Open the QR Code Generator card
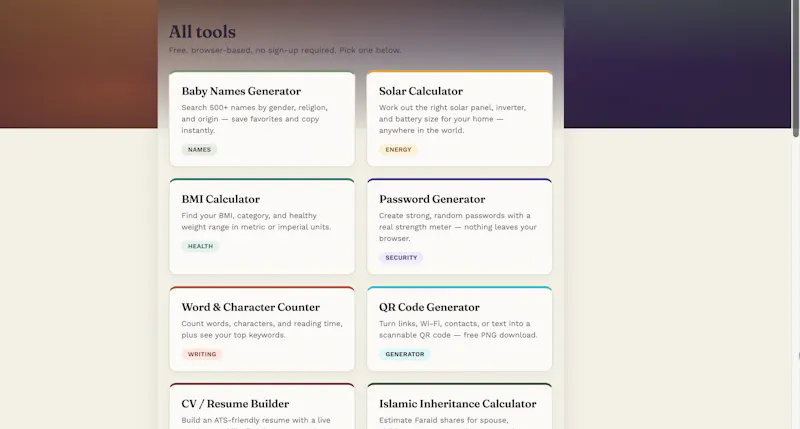 pyautogui.click(x=459, y=329)
